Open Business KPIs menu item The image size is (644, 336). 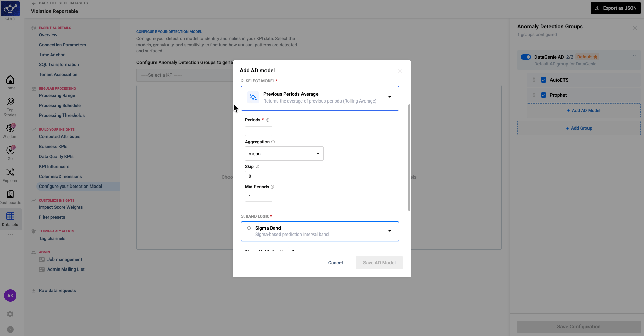(x=53, y=146)
